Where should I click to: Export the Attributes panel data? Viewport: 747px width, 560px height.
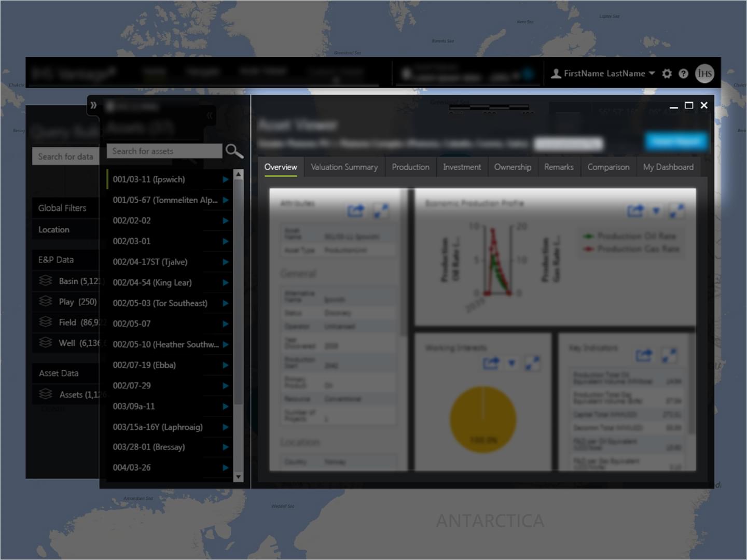coord(356,211)
